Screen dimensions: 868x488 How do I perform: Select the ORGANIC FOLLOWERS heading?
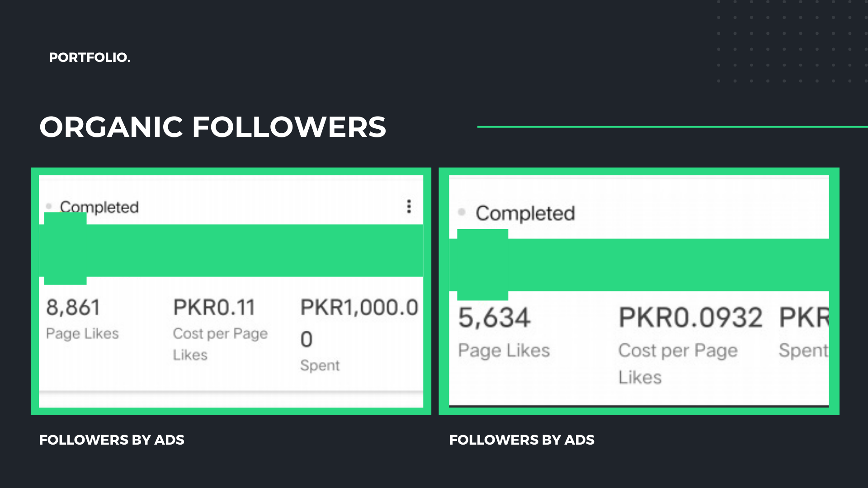tap(212, 127)
